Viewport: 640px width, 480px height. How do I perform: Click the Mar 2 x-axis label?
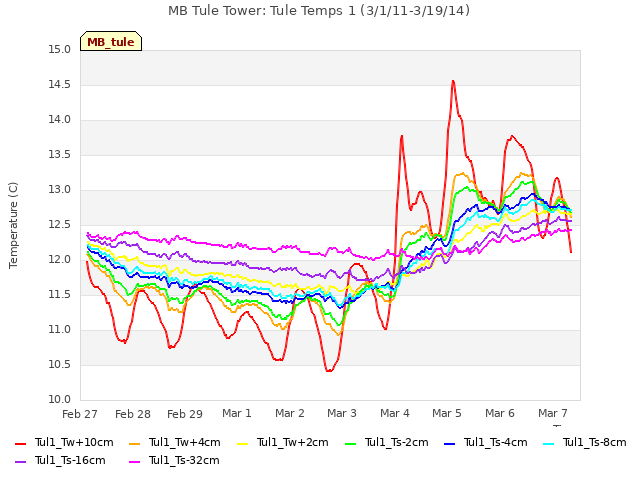[x=290, y=413]
